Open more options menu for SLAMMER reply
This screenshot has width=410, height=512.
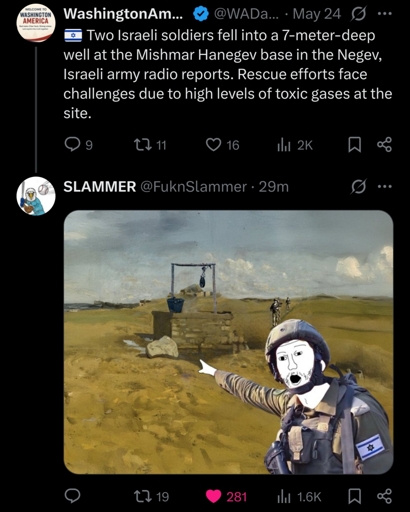pyautogui.click(x=385, y=186)
